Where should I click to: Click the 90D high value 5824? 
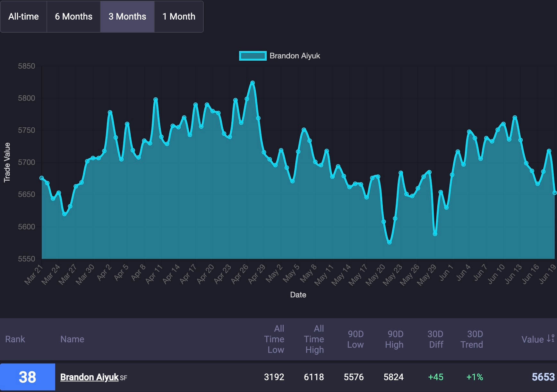click(394, 377)
